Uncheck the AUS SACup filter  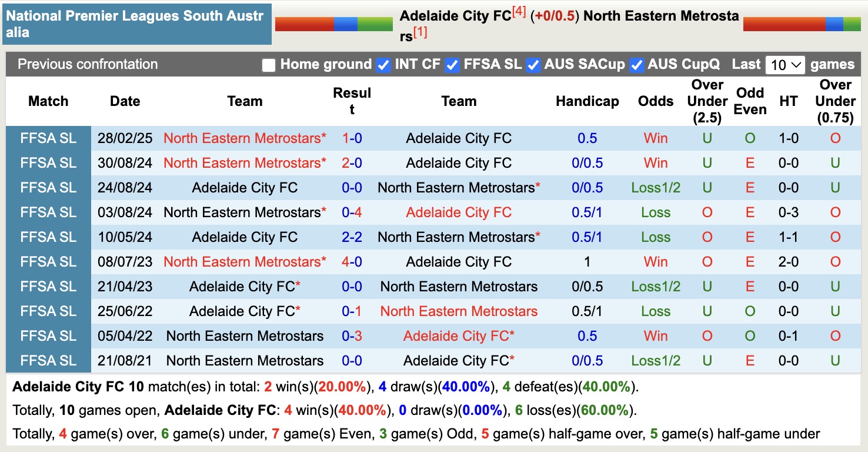(x=533, y=65)
